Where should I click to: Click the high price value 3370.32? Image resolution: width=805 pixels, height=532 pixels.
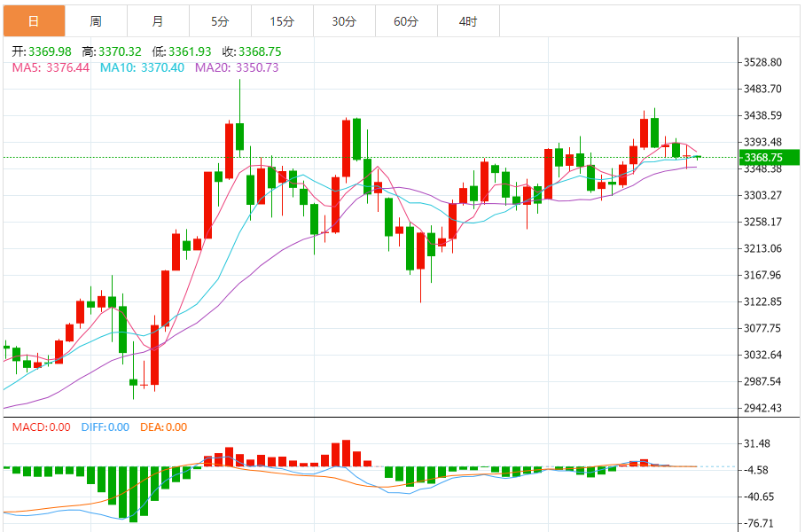click(x=121, y=51)
